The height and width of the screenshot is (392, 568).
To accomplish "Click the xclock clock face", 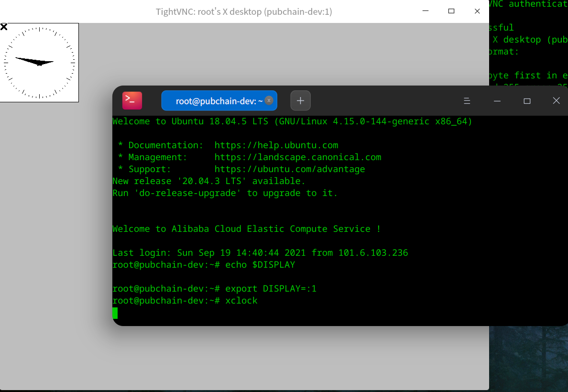I will [x=40, y=62].
